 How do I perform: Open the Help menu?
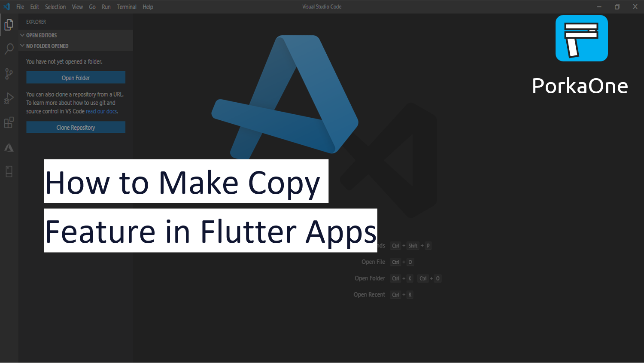[x=148, y=7]
